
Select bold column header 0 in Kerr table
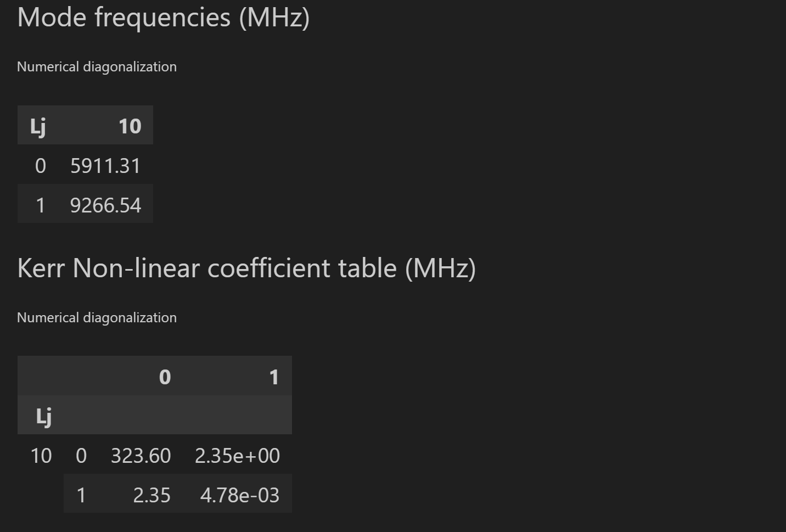[x=165, y=377]
